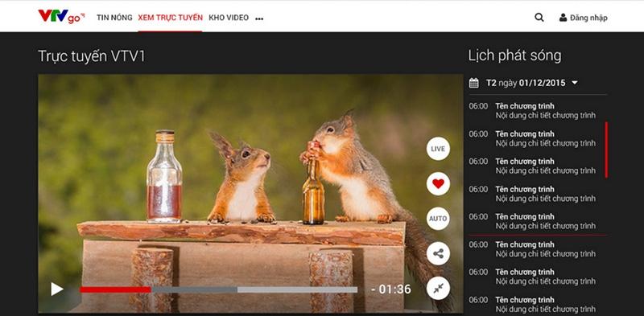Toggle AUTO quality button
The image size is (644, 316).
pos(438,219)
